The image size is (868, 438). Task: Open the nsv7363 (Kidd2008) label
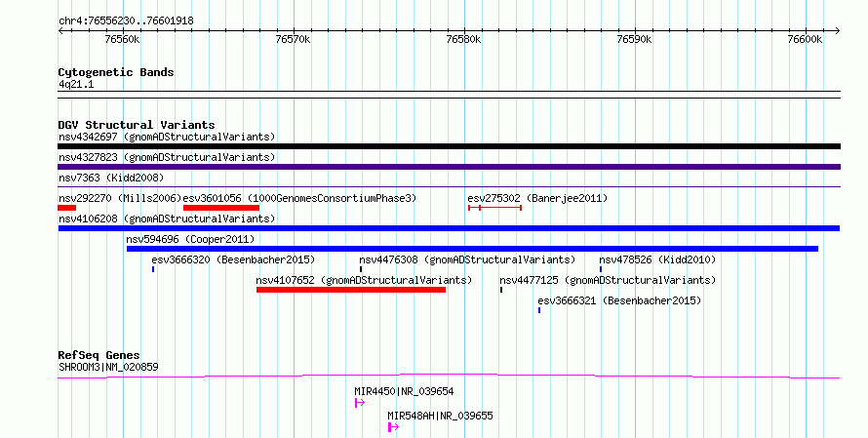[111, 178]
